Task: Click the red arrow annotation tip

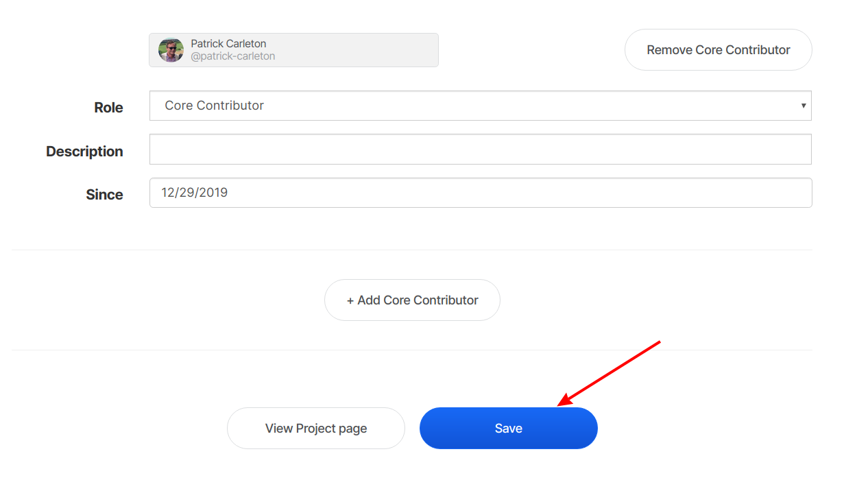Action: 559,404
